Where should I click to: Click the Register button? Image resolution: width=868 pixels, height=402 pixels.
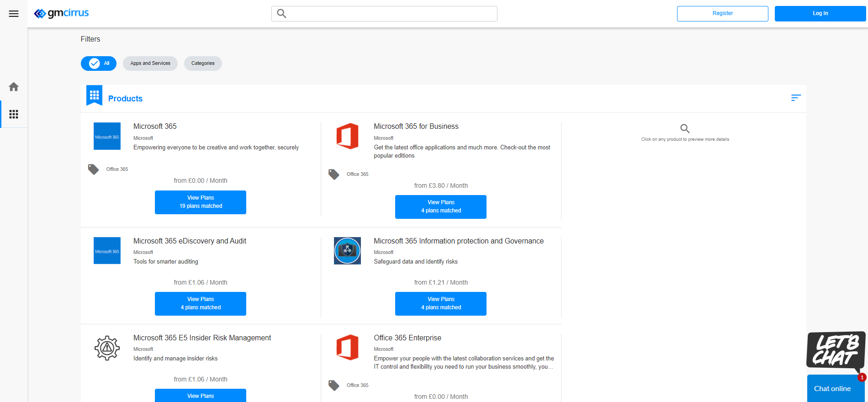723,14
